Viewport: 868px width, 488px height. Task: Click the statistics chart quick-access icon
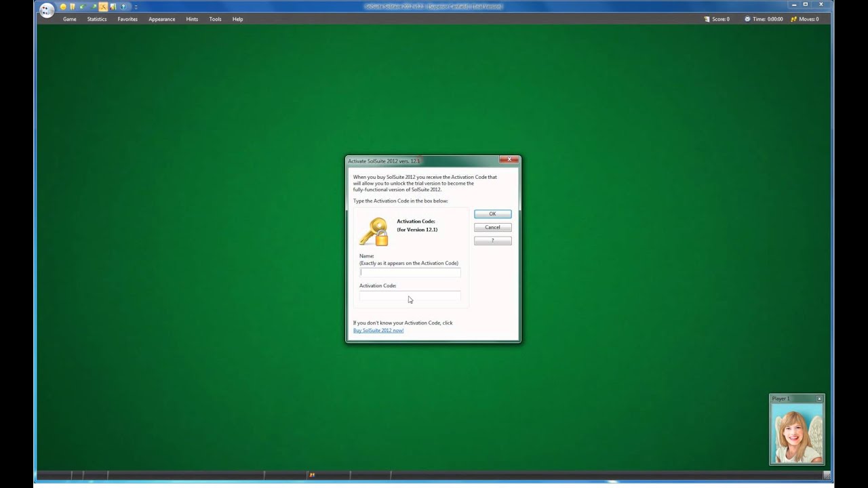click(x=113, y=7)
